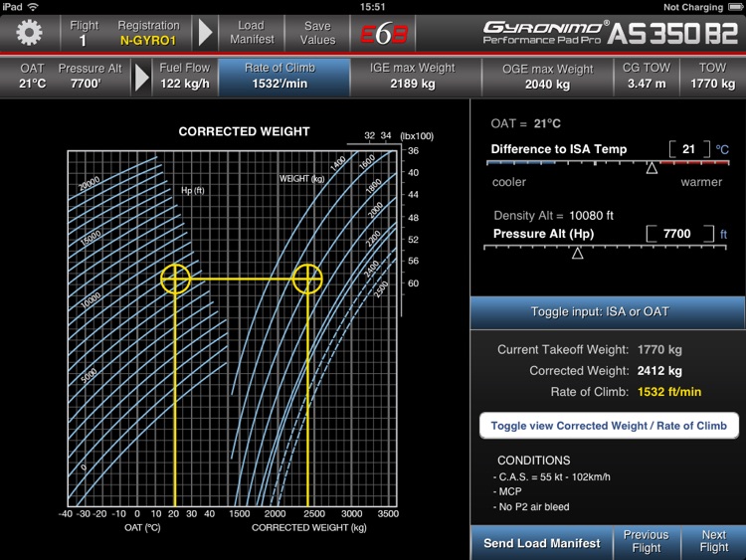Tap Send Load Manifest
746x560 pixels.
tap(541, 543)
